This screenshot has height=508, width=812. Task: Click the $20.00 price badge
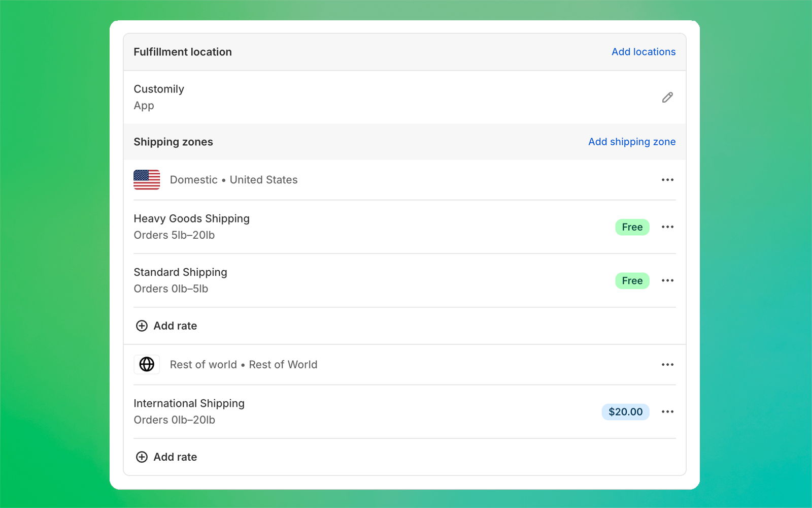[x=626, y=412]
